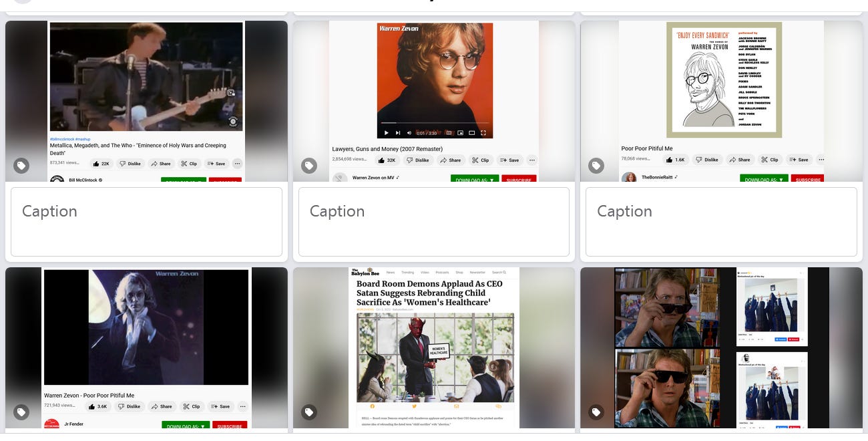Click the Board Room Demons Applaud headline
The image size is (868, 441).
tap(429, 293)
